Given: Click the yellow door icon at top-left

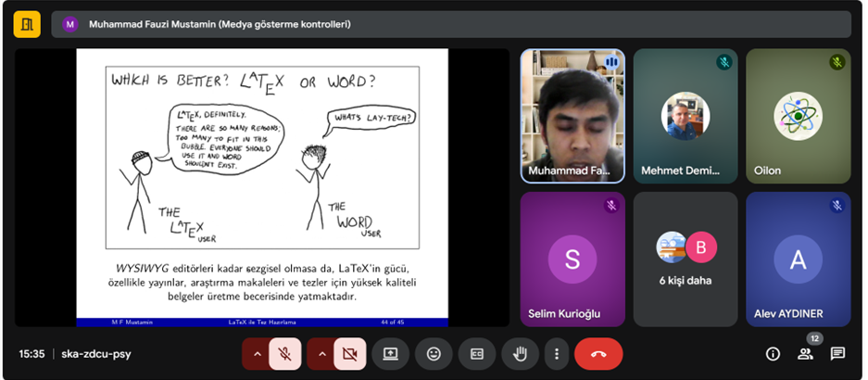Looking at the screenshot, I should pyautogui.click(x=27, y=24).
